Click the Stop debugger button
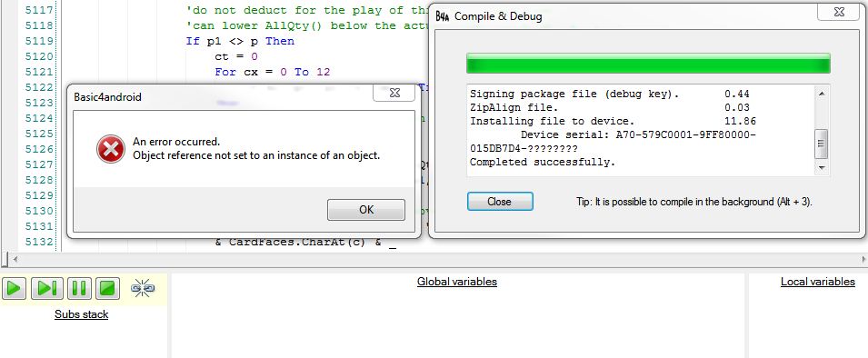The image size is (868, 358). pyautogui.click(x=107, y=288)
